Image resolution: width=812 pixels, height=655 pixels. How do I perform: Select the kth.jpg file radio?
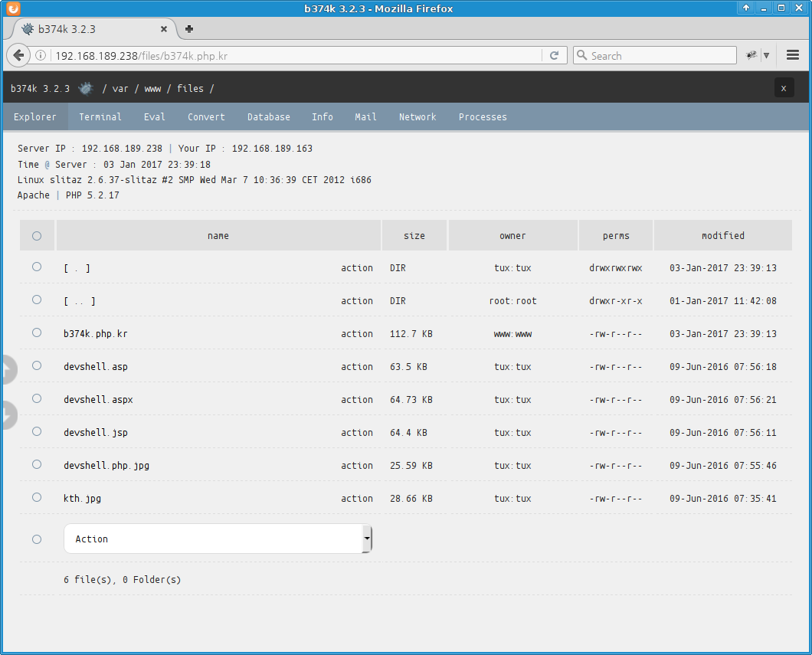(37, 497)
